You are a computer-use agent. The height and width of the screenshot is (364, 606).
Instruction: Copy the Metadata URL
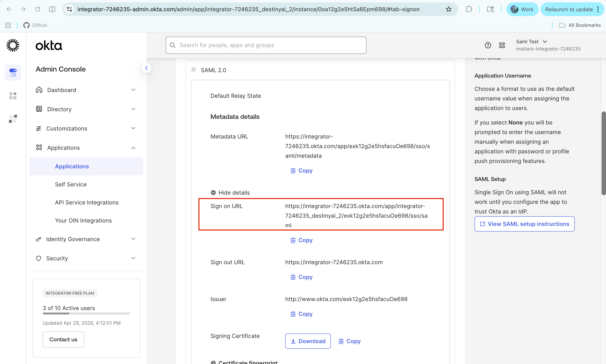point(302,171)
